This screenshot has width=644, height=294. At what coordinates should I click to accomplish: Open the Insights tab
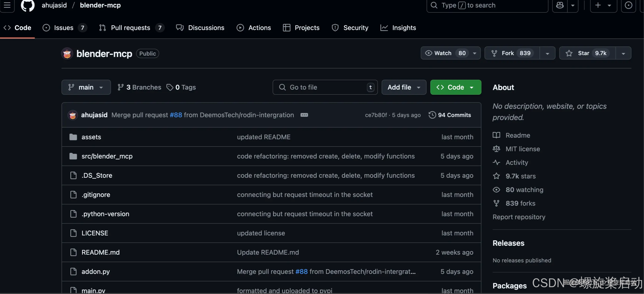pos(404,28)
